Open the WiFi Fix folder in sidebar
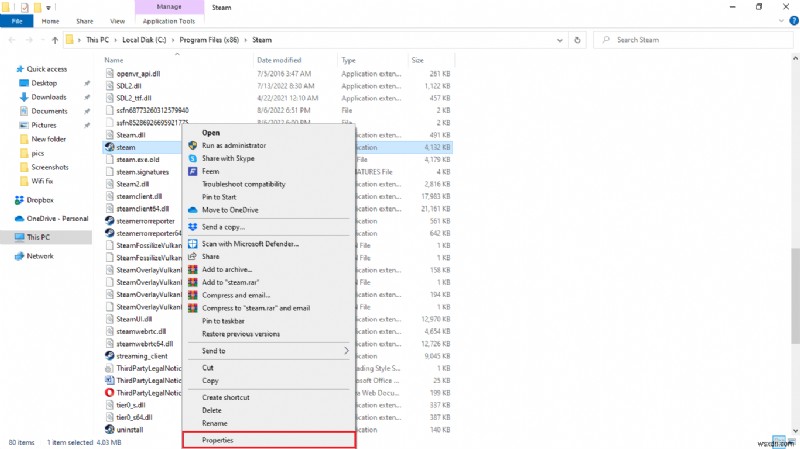 (x=42, y=181)
